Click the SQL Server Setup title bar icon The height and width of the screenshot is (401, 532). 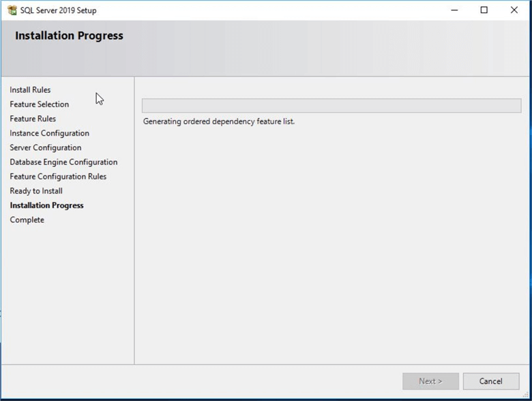pos(12,10)
